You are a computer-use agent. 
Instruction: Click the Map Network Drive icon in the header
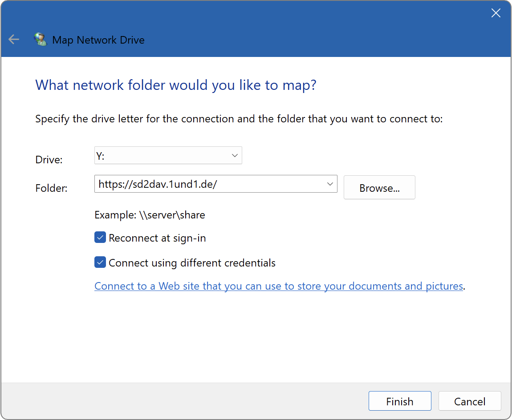[41, 39]
